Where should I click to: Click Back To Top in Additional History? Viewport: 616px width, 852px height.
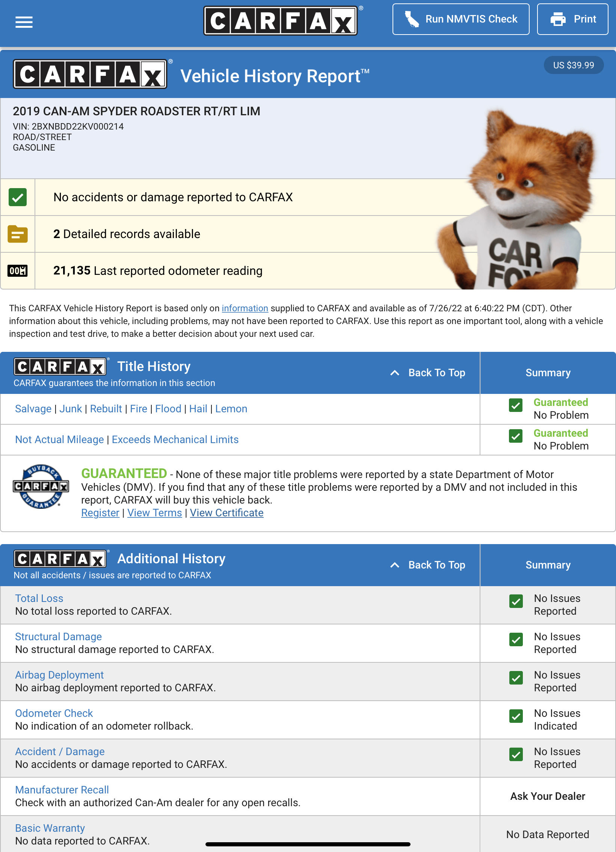click(x=428, y=565)
